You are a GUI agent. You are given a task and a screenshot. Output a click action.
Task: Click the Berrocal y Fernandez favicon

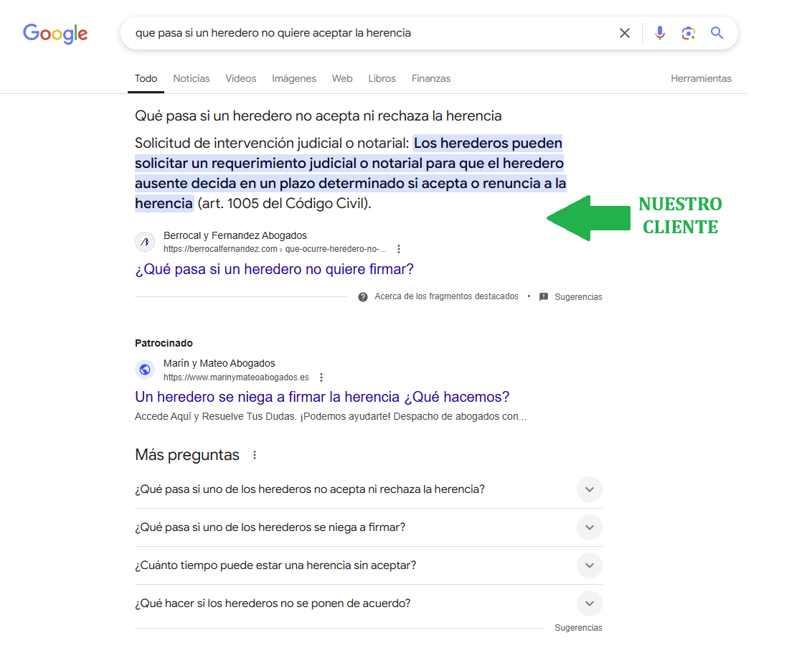click(x=145, y=242)
